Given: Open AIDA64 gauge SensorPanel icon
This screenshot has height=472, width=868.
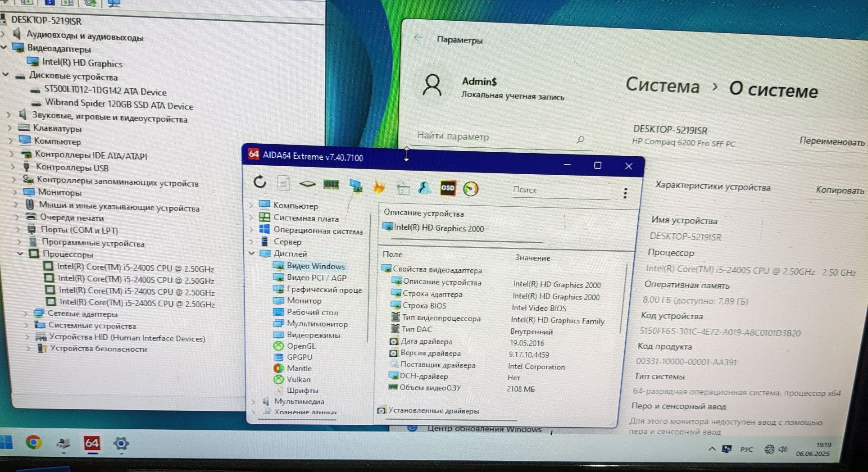Looking at the screenshot, I should coord(471,189).
